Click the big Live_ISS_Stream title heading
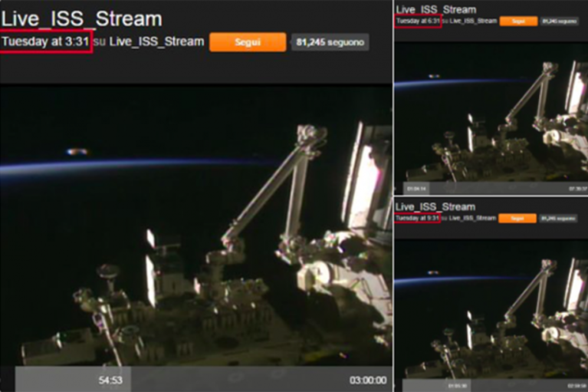The height and width of the screenshot is (392, 588). coord(81,18)
